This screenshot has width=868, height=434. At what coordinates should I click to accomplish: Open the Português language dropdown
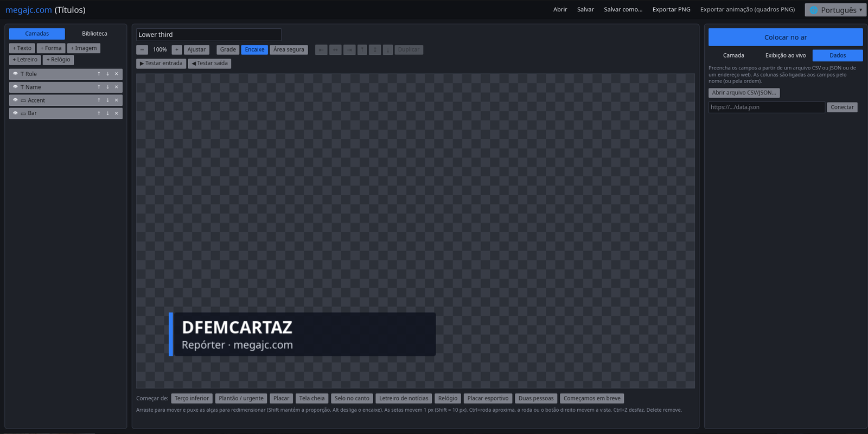[835, 10]
